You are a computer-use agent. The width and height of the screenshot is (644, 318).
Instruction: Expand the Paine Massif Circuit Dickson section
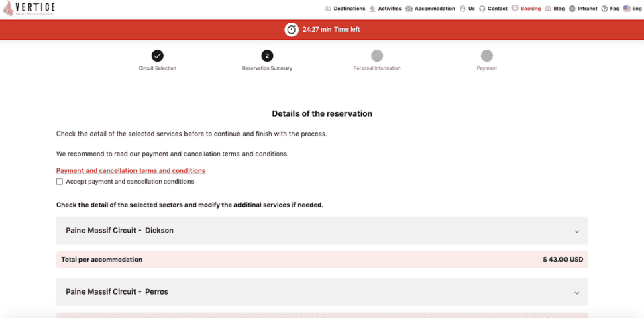pyautogui.click(x=576, y=231)
